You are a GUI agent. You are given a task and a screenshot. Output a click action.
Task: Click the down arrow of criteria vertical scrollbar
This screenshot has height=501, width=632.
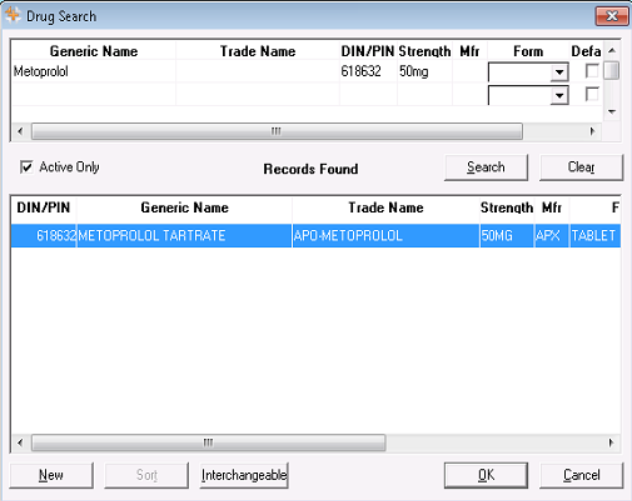click(x=611, y=113)
